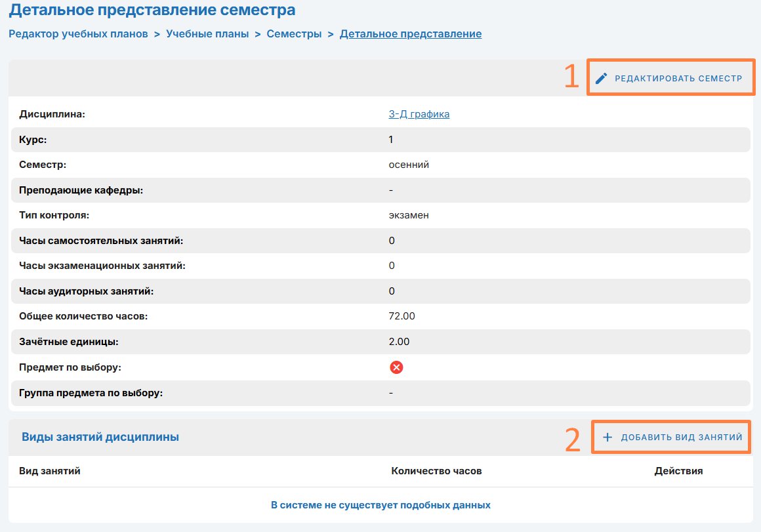Click the plus icon for adding вид занятий
761x532 pixels.
[x=607, y=438]
